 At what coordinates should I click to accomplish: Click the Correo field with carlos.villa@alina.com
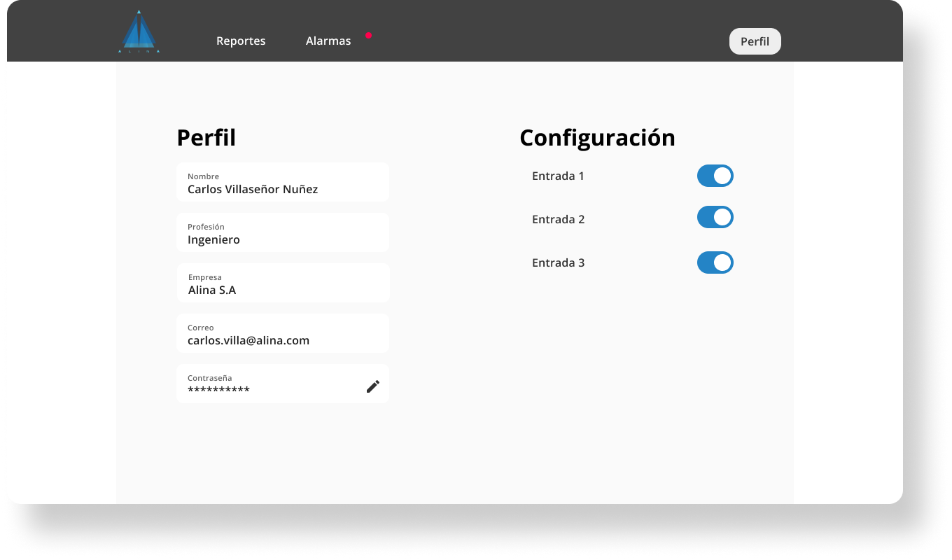click(x=283, y=333)
